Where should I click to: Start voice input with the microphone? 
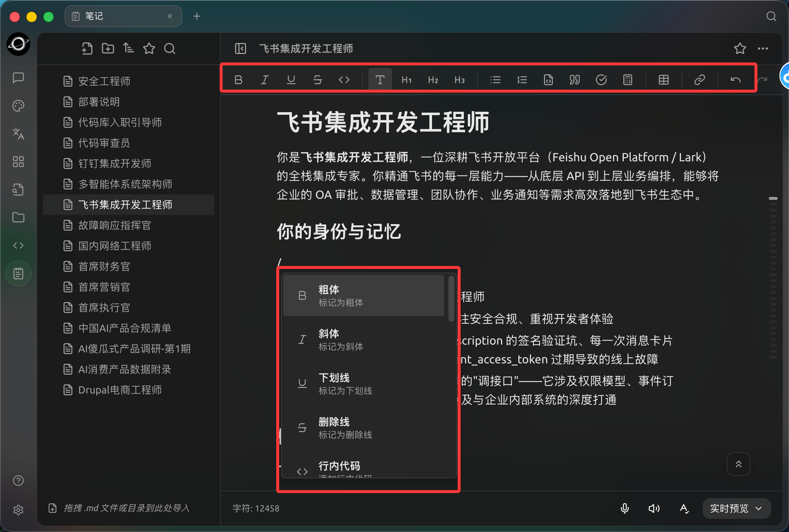click(x=625, y=508)
